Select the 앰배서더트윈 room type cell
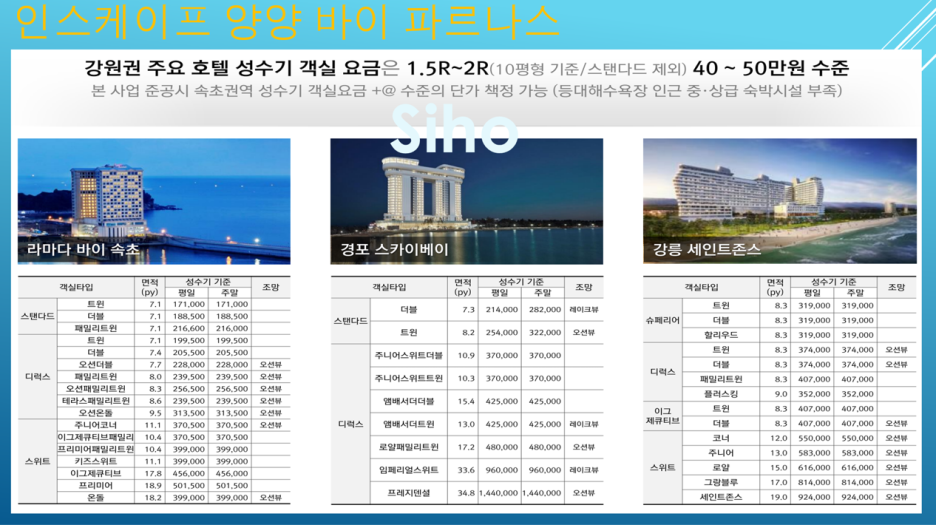Screen dimensions: 936x525 (x=409, y=424)
